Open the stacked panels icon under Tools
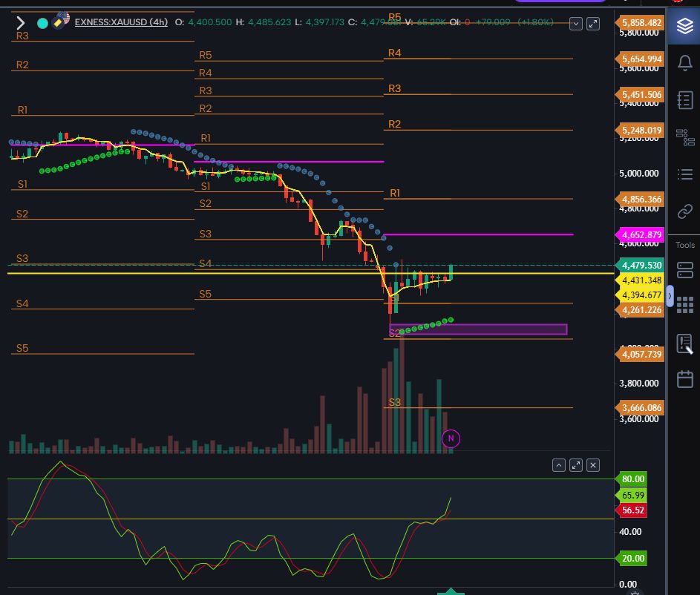Image resolution: width=700 pixels, height=595 pixels. [684, 269]
